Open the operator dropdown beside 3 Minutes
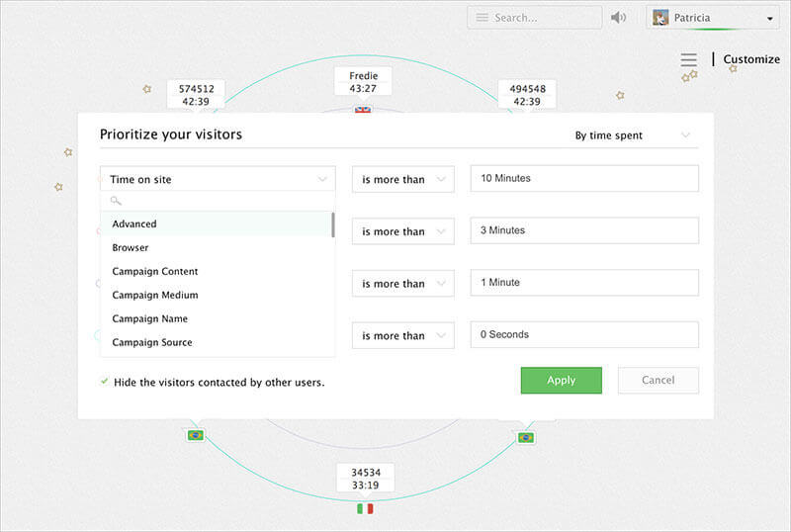 [403, 231]
